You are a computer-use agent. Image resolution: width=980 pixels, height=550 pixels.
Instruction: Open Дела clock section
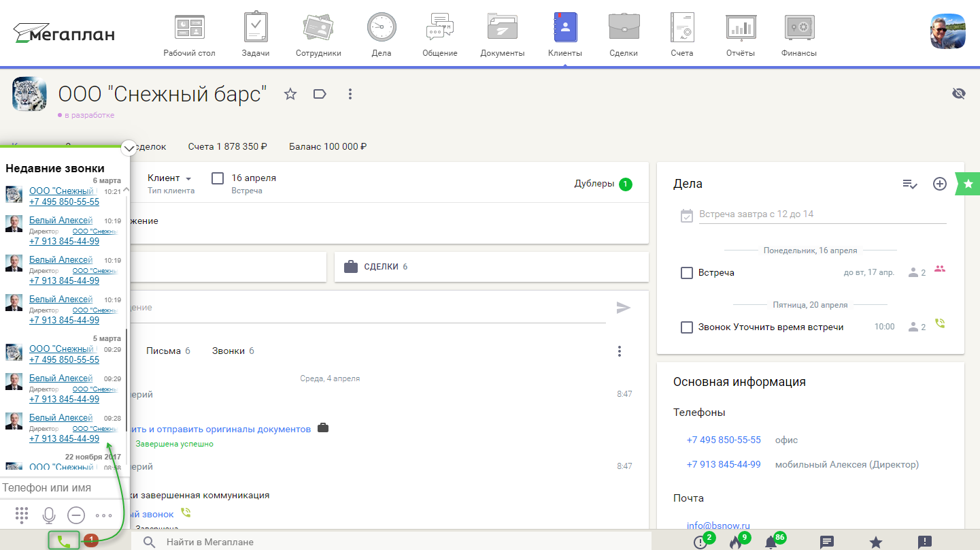[382, 35]
